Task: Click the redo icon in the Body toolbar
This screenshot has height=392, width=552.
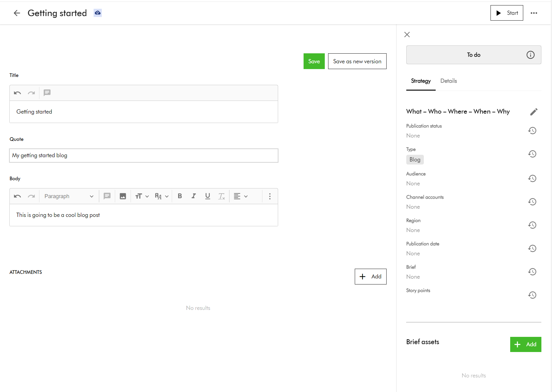Action: [32, 196]
